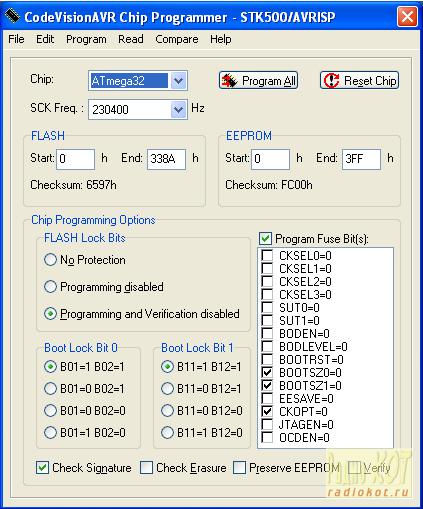Toggle the BOOTRST=0 fuse checkbox
This screenshot has width=423, height=509.
tap(267, 359)
